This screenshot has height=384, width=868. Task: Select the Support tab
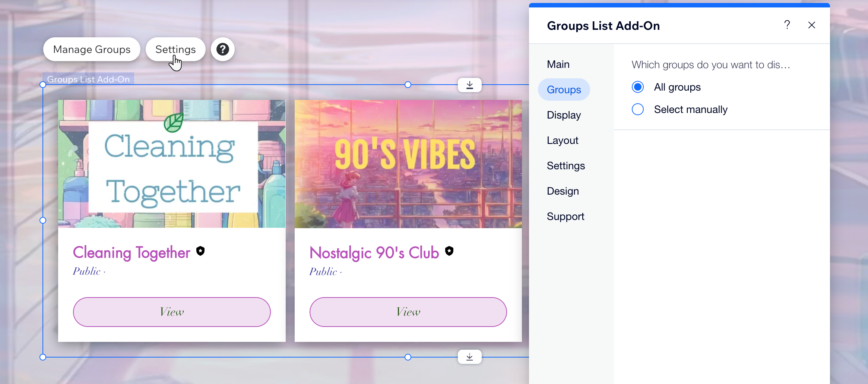pyautogui.click(x=565, y=216)
